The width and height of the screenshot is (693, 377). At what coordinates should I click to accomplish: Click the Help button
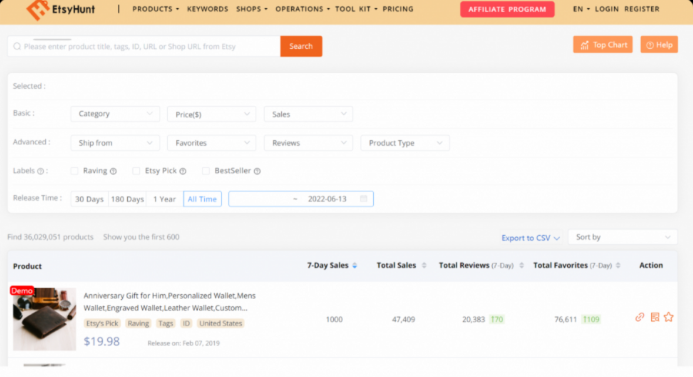(x=659, y=45)
